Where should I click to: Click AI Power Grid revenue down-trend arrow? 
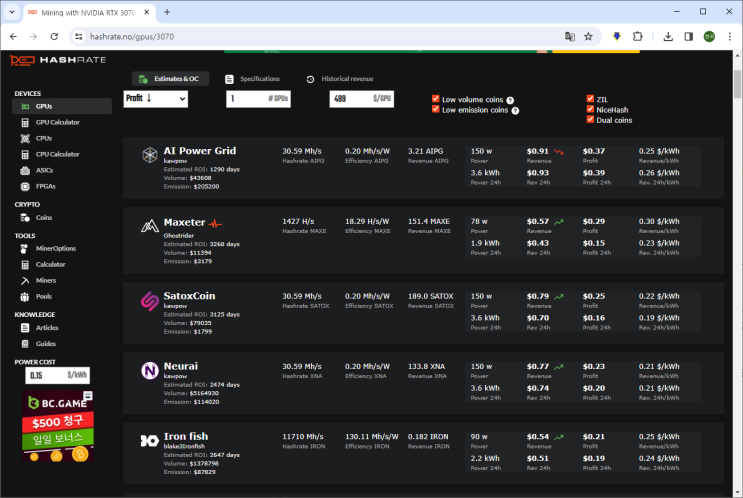[559, 152]
